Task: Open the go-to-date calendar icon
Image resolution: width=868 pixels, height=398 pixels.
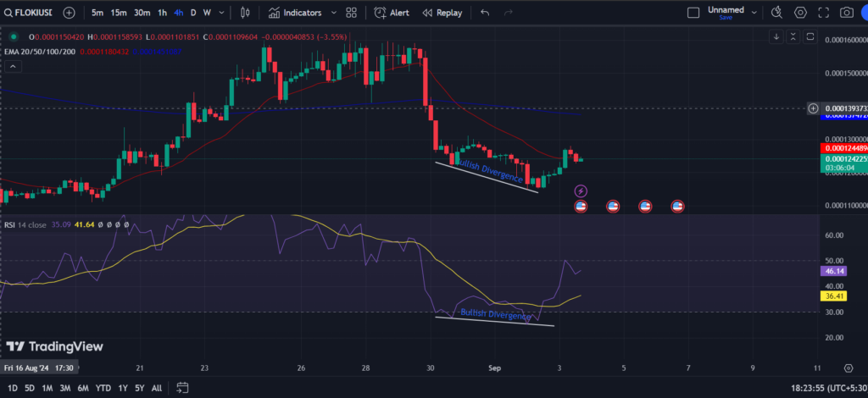Action: [x=183, y=388]
